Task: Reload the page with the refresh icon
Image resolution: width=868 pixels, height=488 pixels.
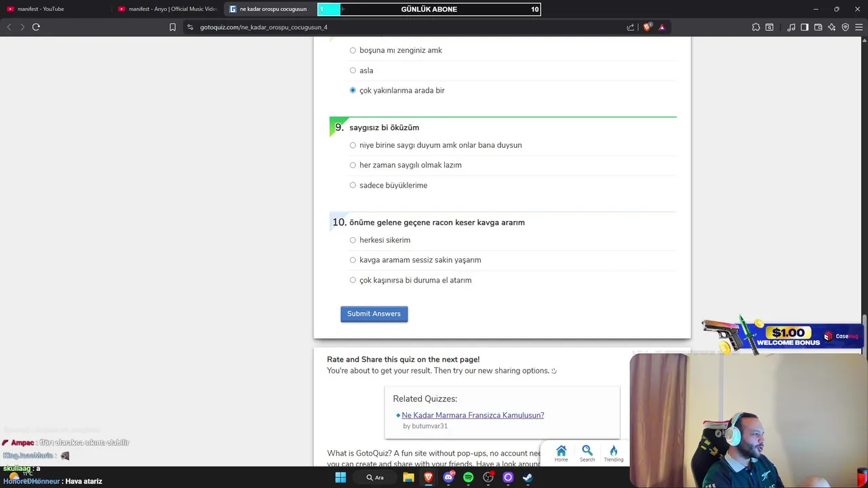Action: click(x=36, y=27)
